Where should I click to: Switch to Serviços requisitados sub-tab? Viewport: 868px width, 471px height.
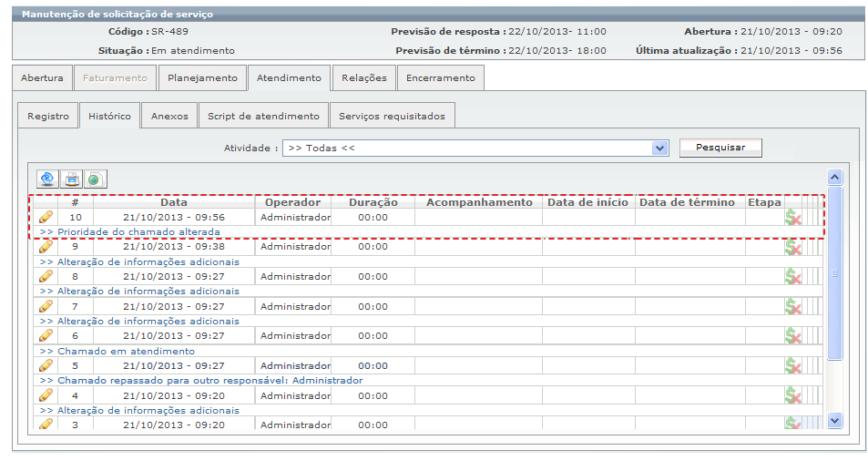point(392,117)
